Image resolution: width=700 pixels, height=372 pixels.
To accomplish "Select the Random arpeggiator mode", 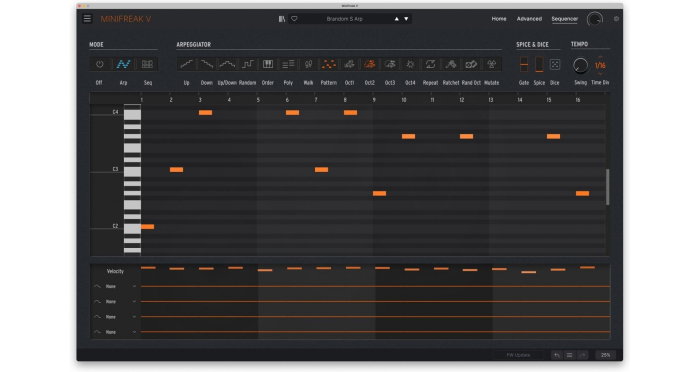I will coord(247,64).
